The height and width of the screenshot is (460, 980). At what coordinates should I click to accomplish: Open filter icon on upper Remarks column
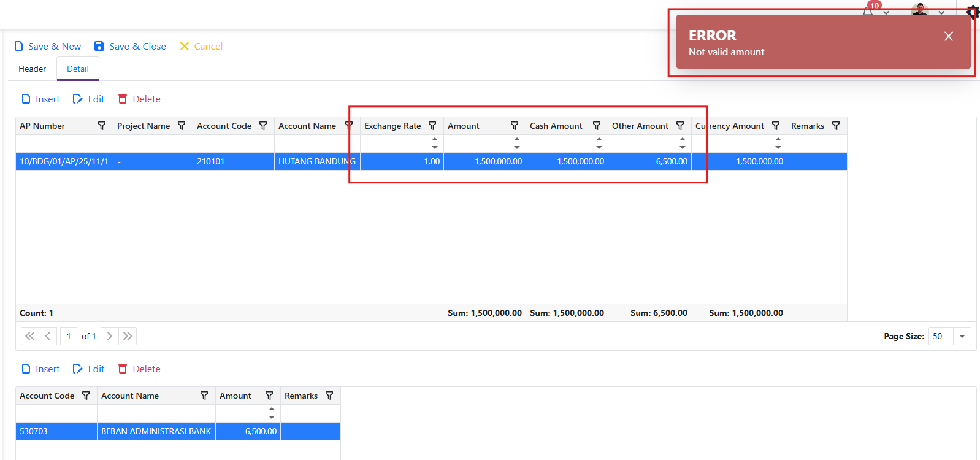click(x=836, y=126)
